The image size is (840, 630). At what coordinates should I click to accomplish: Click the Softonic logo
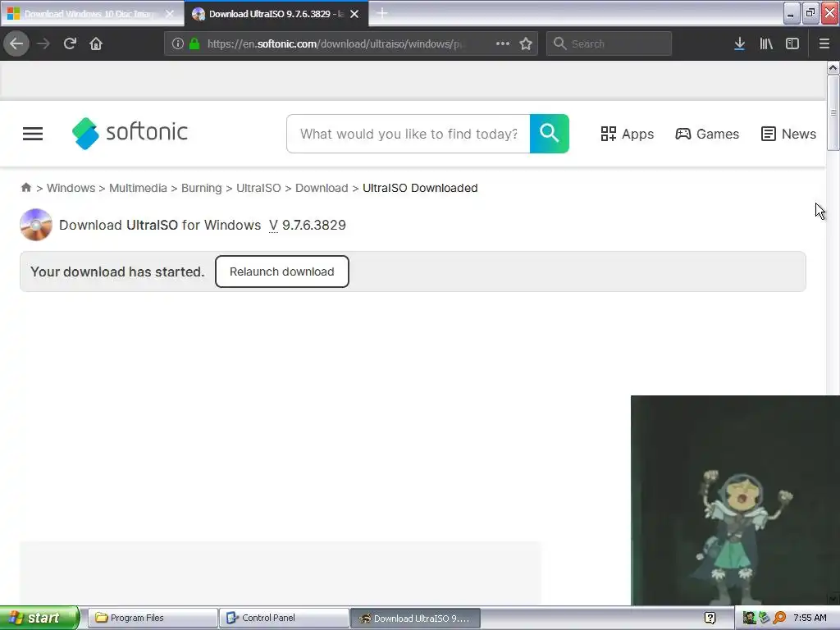[x=130, y=133]
